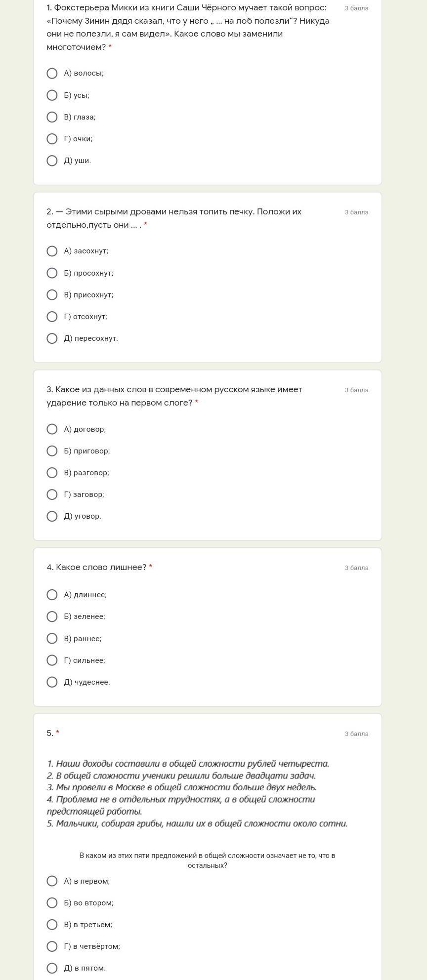Viewport: 427px width, 980px height.
Task: Pick the «Д) чудеснее» answer
Action: [x=52, y=682]
